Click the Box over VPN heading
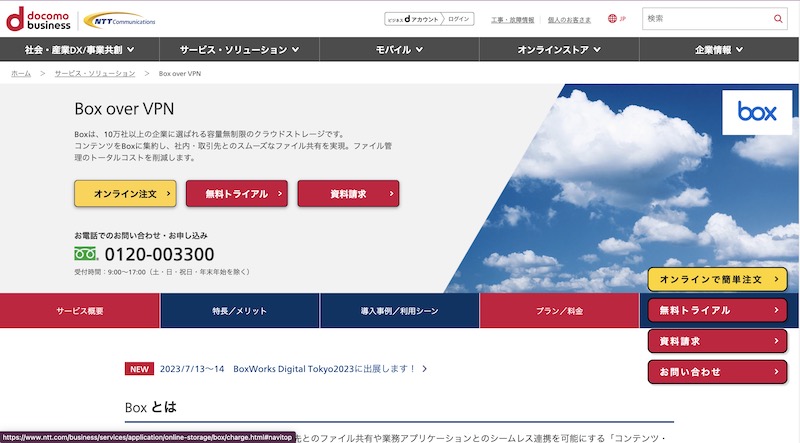Screen dimensions: 800x443 (x=124, y=109)
